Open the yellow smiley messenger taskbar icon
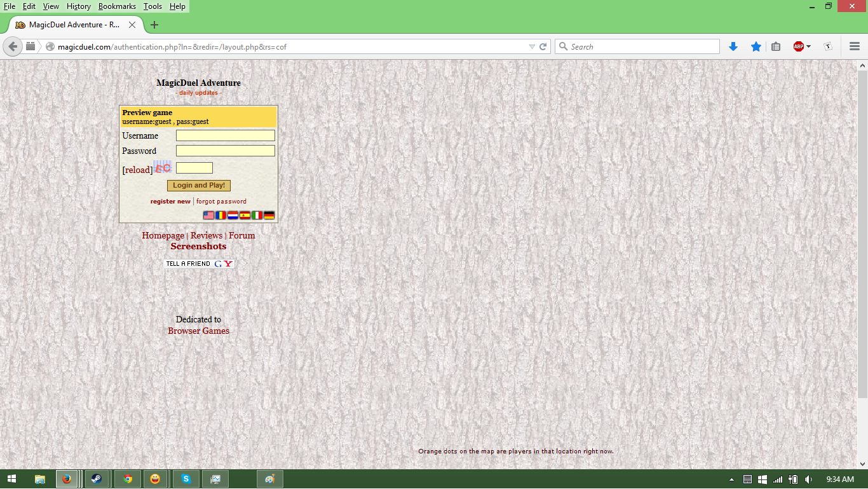Image resolution: width=868 pixels, height=489 pixels. click(155, 479)
